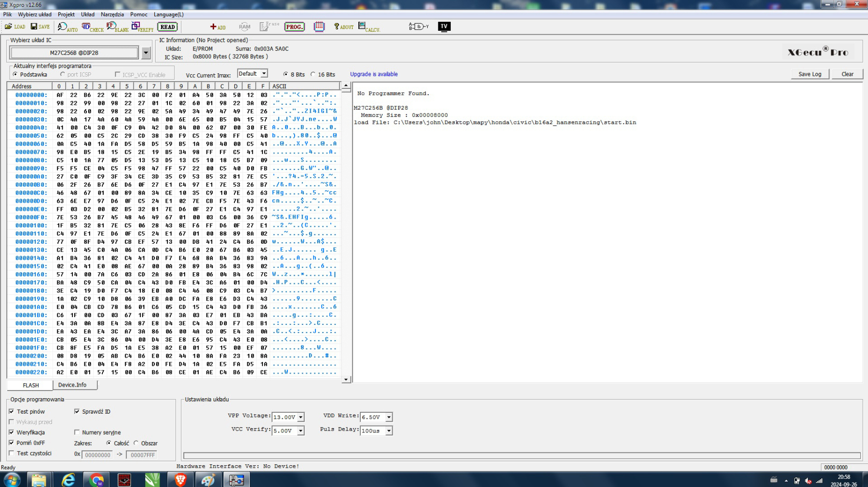868x487 pixels.
Task: Open the VPP Voltage dropdown
Action: point(300,417)
